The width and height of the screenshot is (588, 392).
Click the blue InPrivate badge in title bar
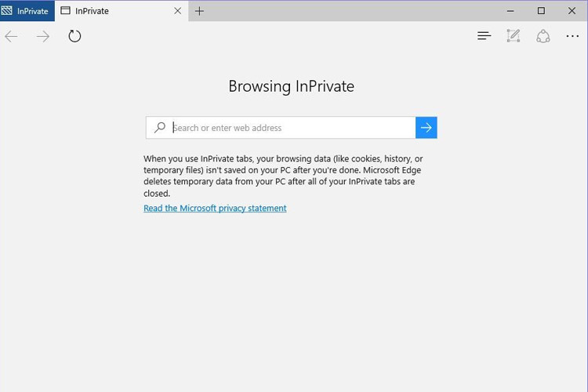pyautogui.click(x=27, y=11)
